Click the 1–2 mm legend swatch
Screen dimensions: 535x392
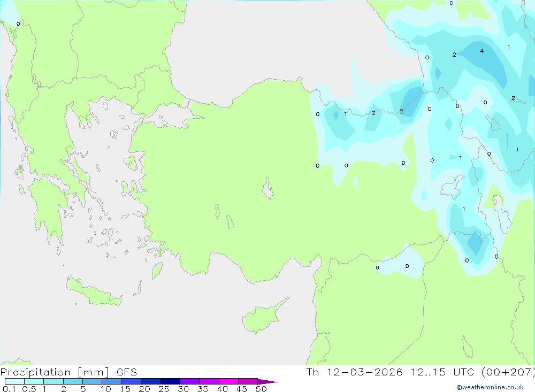[x=53, y=381]
